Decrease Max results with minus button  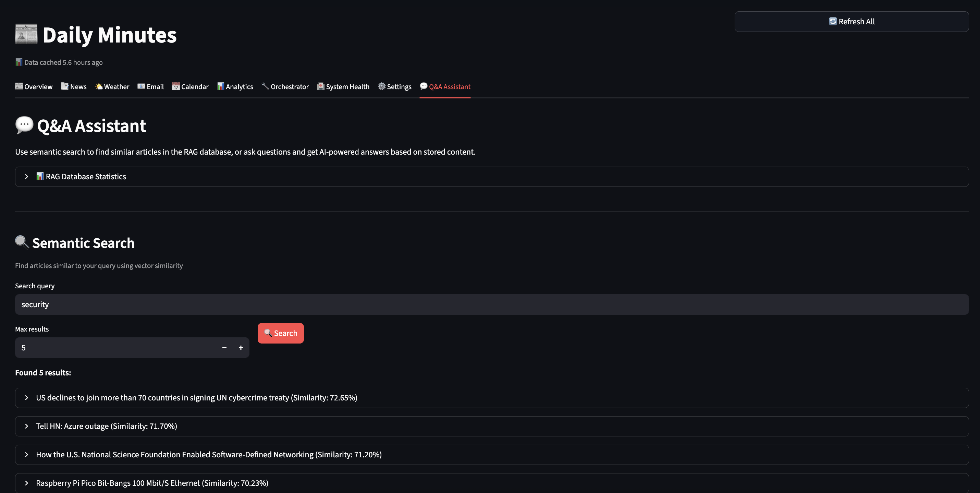click(224, 348)
